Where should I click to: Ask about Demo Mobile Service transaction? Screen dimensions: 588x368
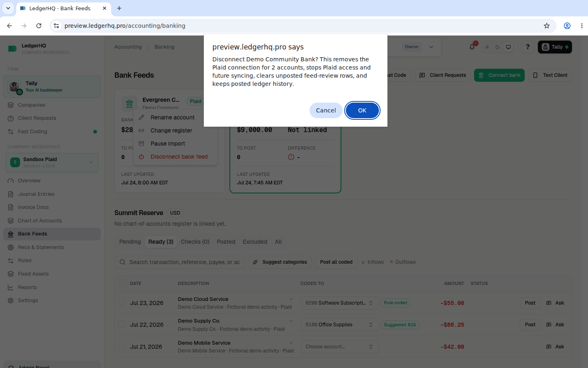(555, 347)
